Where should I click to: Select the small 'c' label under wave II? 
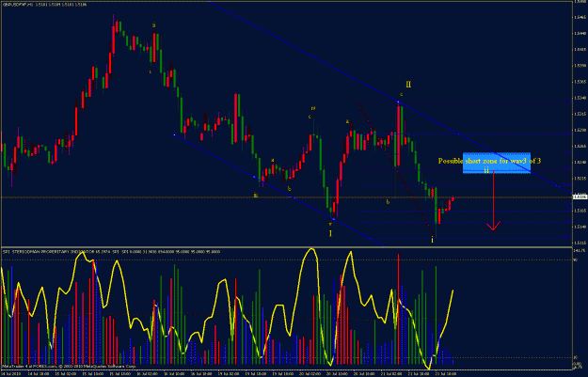(x=401, y=94)
